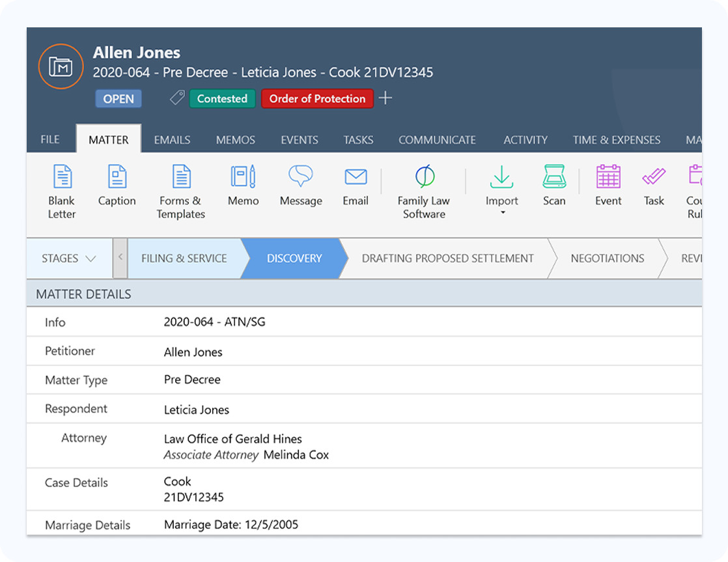Click the Import download icon

coord(502,176)
